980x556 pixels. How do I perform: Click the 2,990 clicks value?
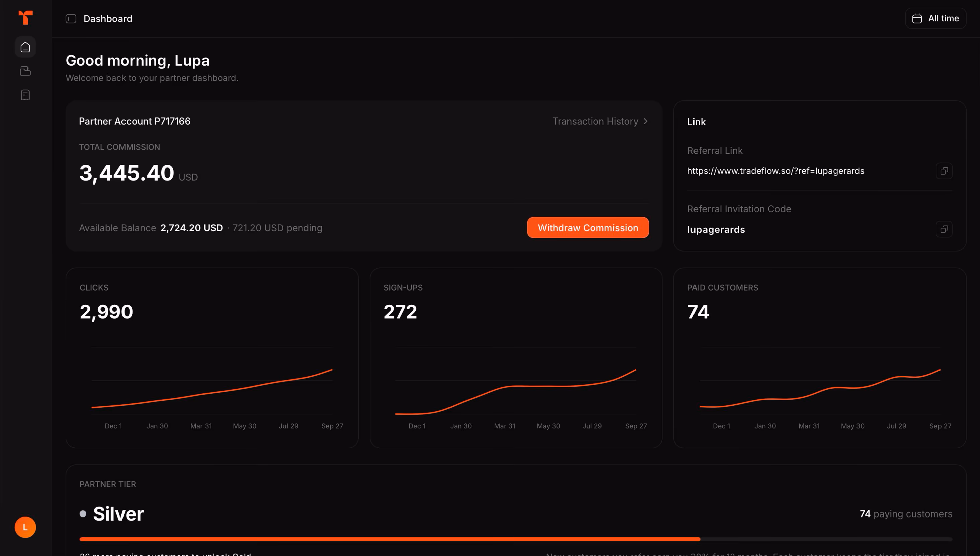106,312
